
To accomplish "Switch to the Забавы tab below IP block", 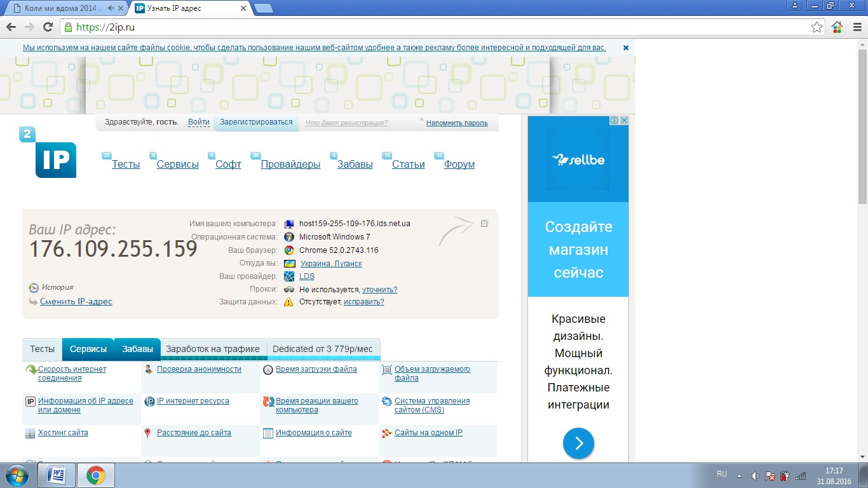I will coord(137,349).
